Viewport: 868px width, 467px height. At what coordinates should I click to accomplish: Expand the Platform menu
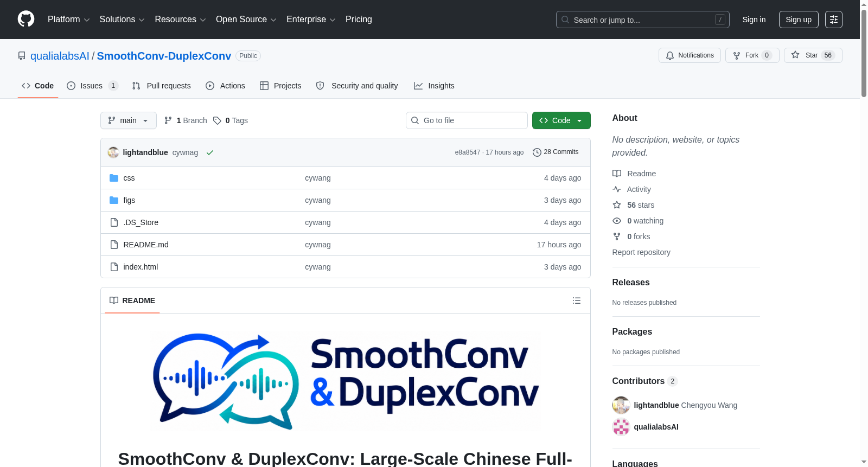point(68,20)
